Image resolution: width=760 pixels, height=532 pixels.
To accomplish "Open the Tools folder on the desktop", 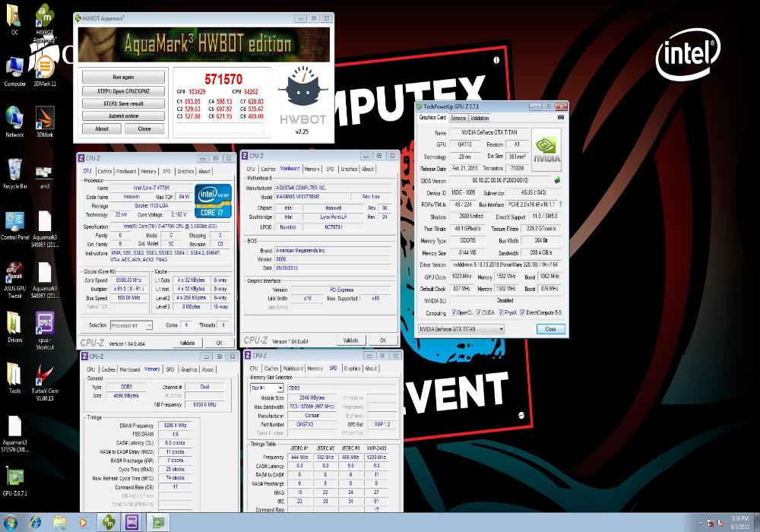I will click(x=14, y=378).
